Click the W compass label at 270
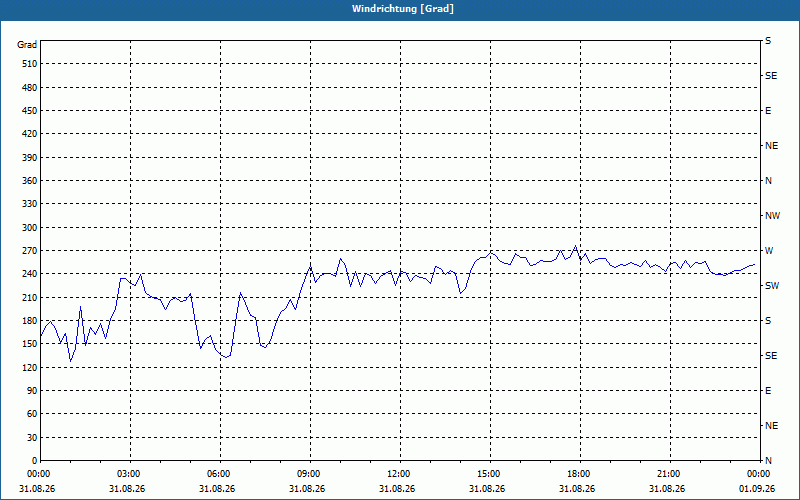800x500 pixels. tap(769, 251)
